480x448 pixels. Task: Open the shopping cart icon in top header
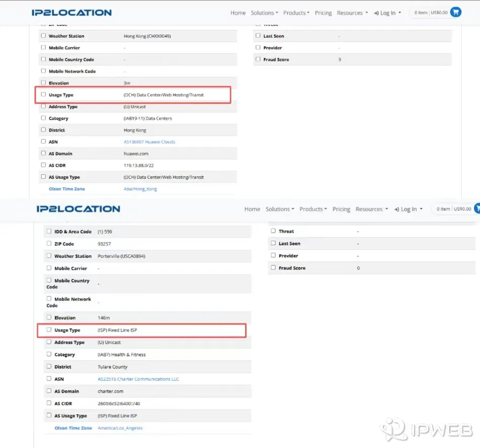tap(455, 12)
